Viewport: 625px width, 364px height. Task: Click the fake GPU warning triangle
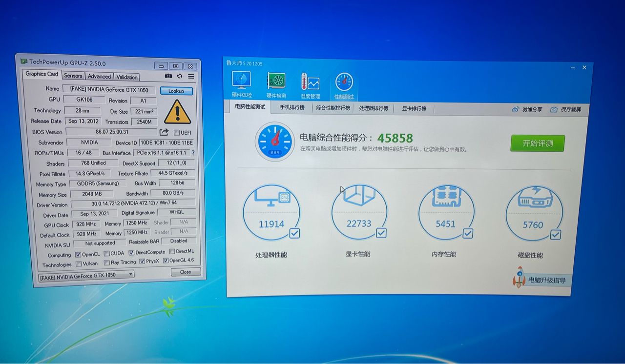[x=177, y=112]
